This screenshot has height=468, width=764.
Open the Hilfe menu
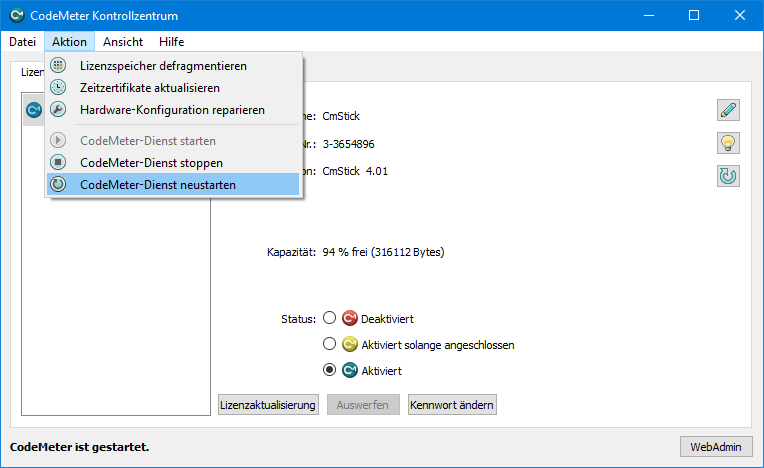[x=171, y=42]
